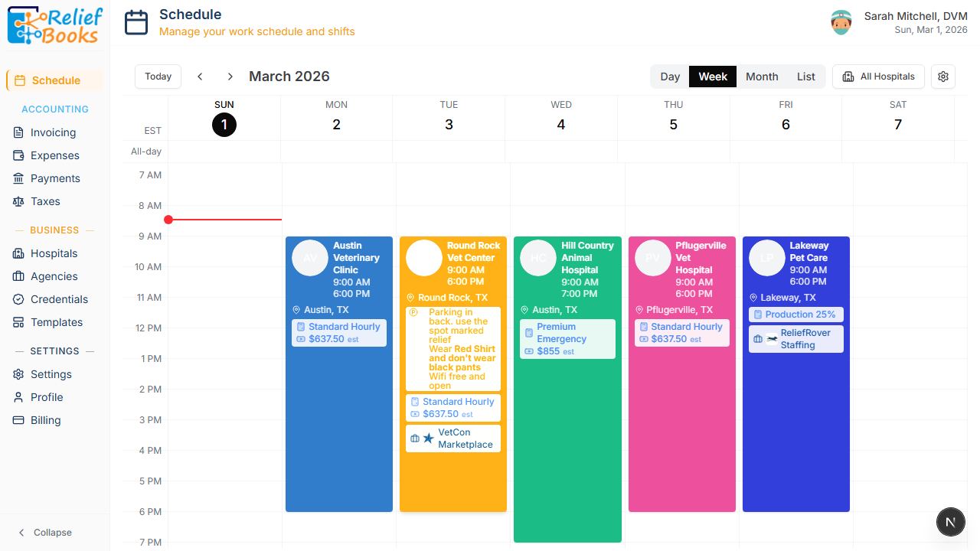
Task: Go to the next week
Action: click(230, 77)
